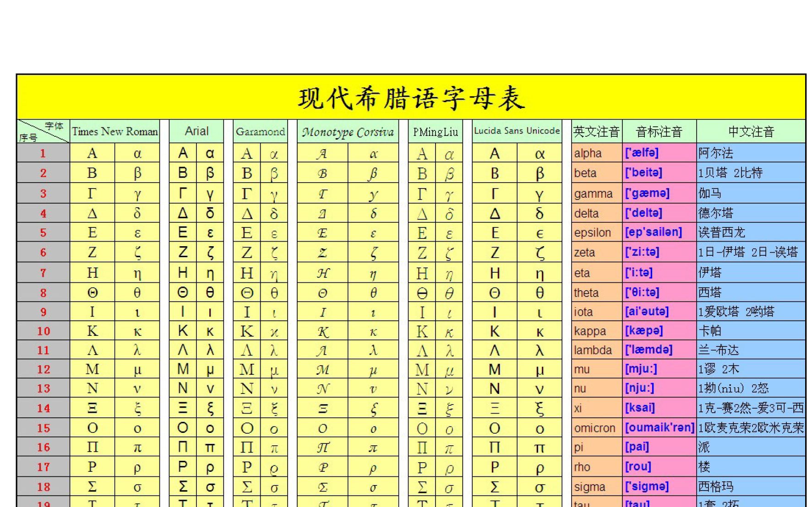The image size is (812, 507).
Task: Click row number 18
Action: coord(43,487)
